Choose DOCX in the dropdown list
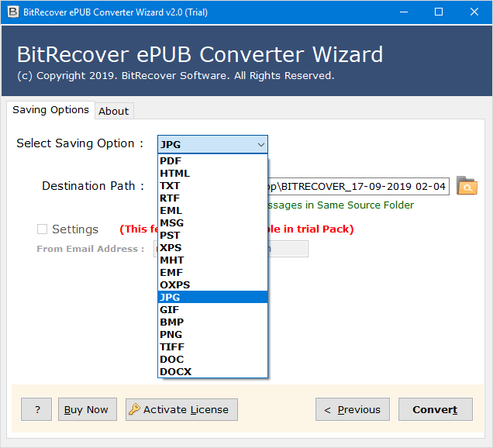Viewport: 493px width, 448px height. point(212,371)
